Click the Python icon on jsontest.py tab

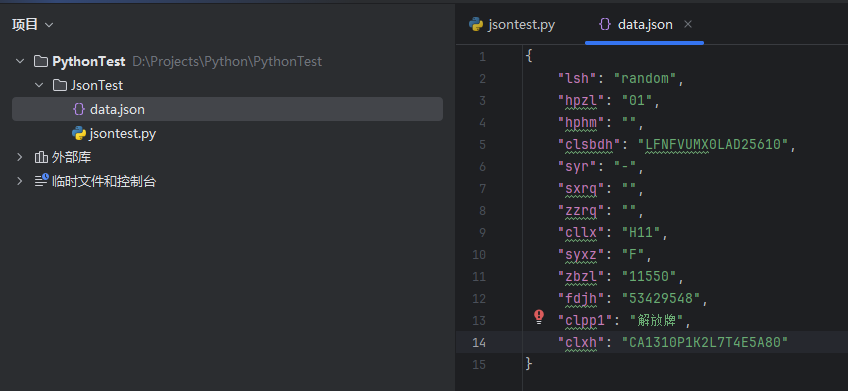(x=476, y=24)
